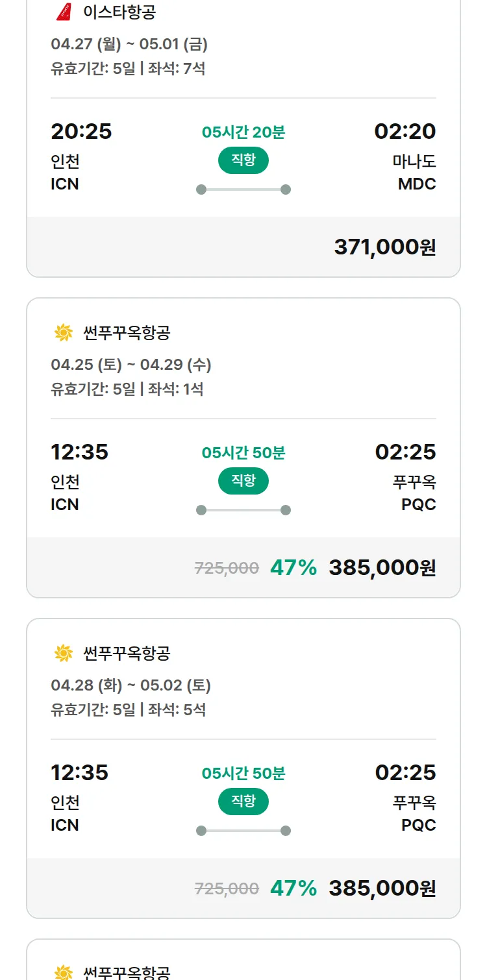Tap the 직항 badge on the 04.25 푸꾸옥 flight
Viewport: 487px width, 980px height.
(243, 481)
